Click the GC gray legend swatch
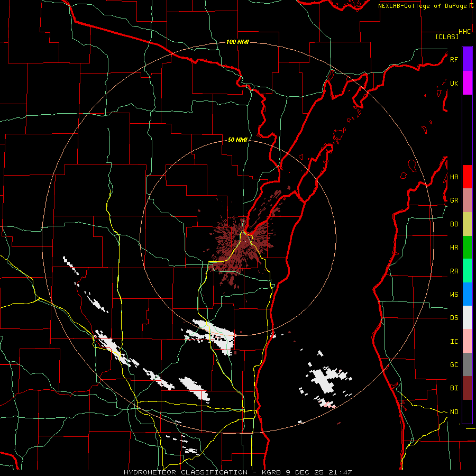 point(467,364)
